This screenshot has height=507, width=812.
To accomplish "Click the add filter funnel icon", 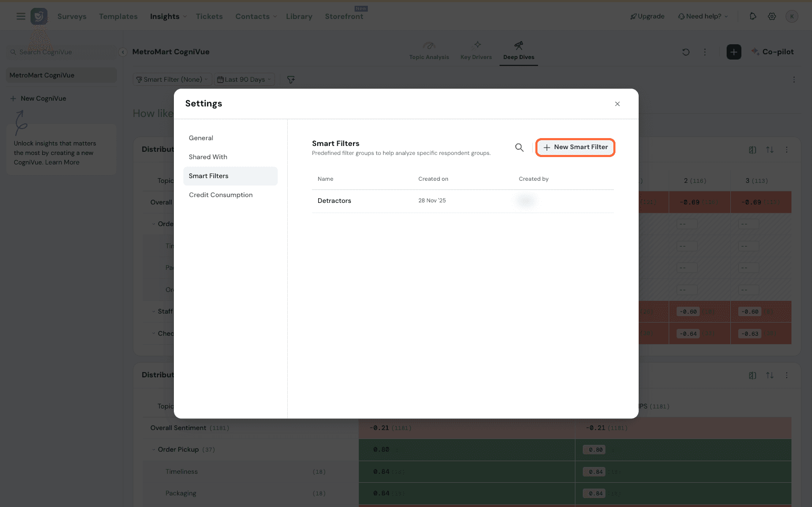I will [x=291, y=80].
